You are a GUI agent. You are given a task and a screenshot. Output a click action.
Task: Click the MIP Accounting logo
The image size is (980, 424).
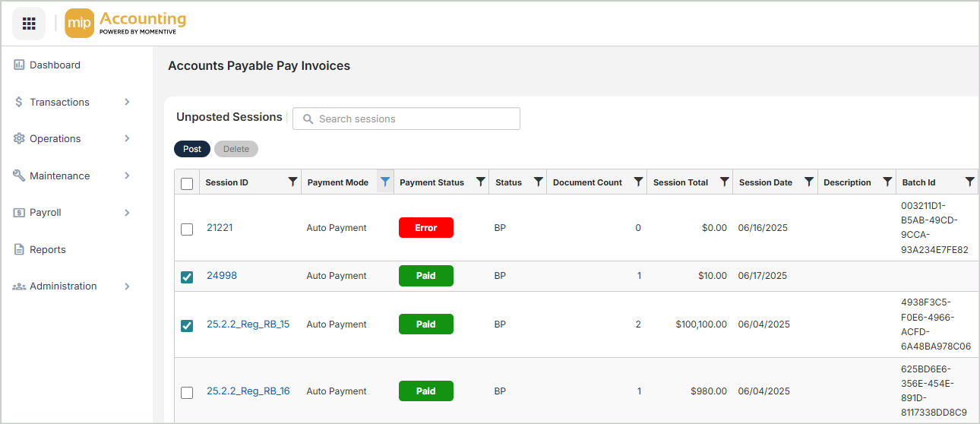tap(126, 24)
